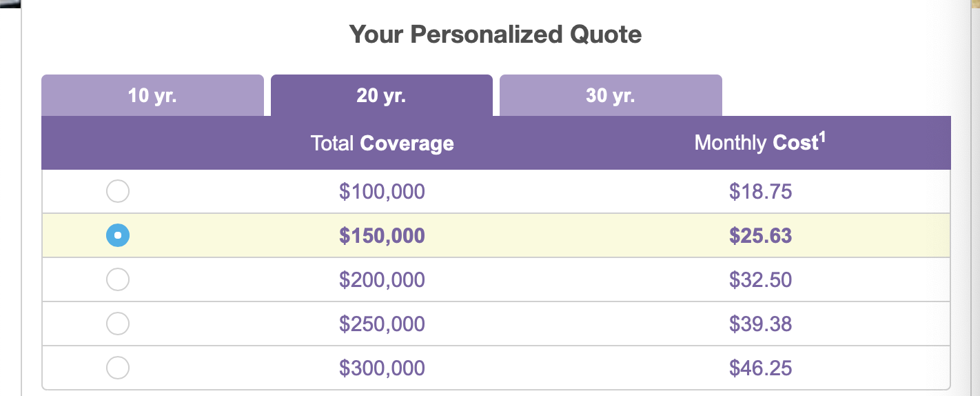Screen dimensions: 980x396
Task: Pick the $250,000 coverage radio button
Action: [x=118, y=324]
